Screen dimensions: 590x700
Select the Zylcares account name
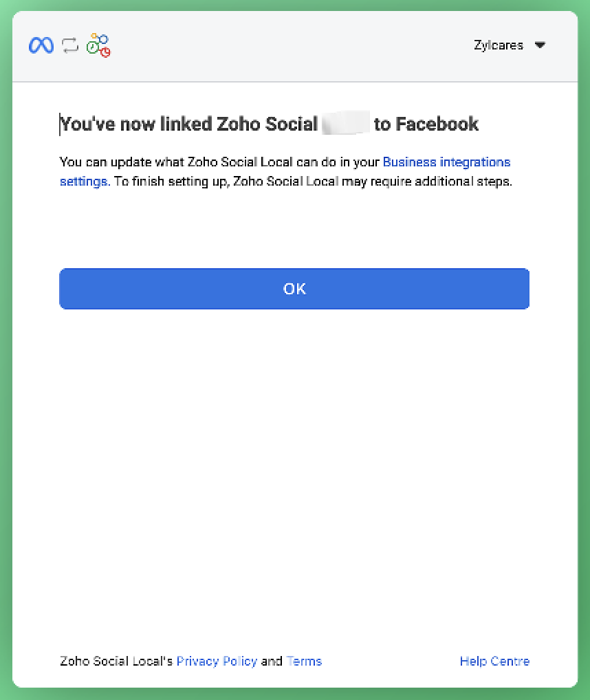[498, 45]
